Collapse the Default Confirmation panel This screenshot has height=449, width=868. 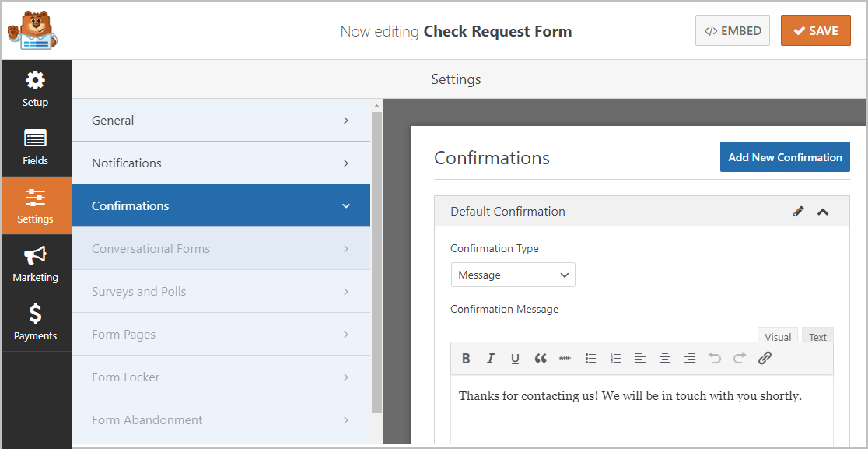coord(823,212)
